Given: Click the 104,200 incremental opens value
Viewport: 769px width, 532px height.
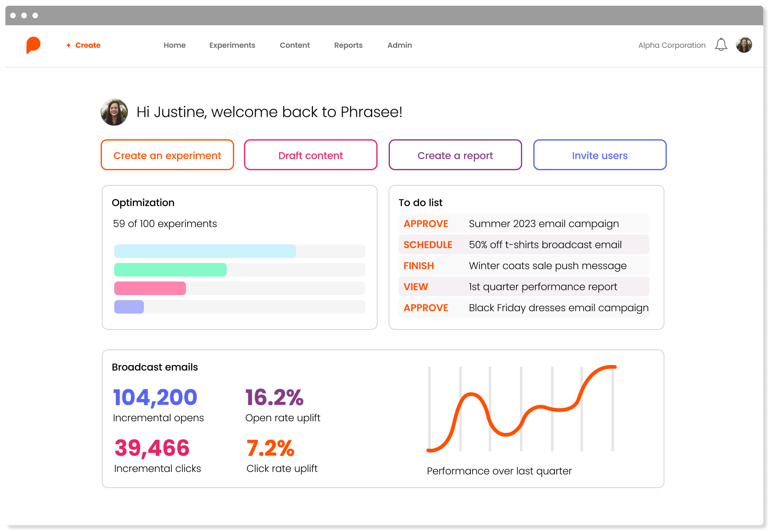Looking at the screenshot, I should (x=155, y=397).
